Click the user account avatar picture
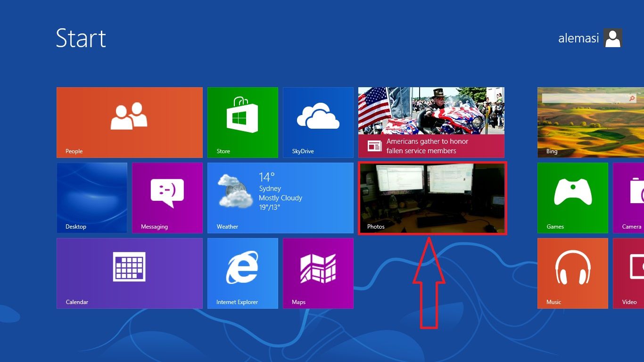644x362 pixels. tap(613, 38)
